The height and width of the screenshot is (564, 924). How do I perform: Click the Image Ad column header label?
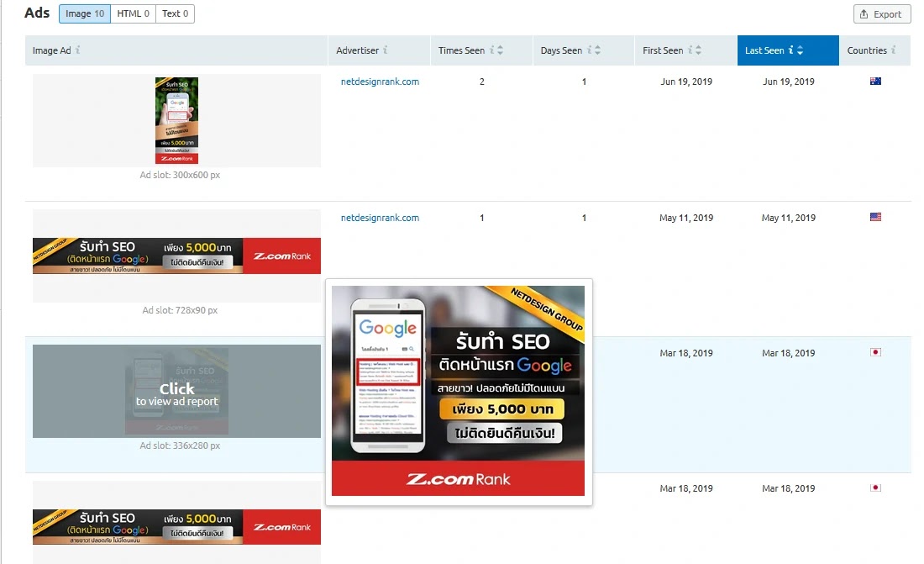[x=52, y=50]
